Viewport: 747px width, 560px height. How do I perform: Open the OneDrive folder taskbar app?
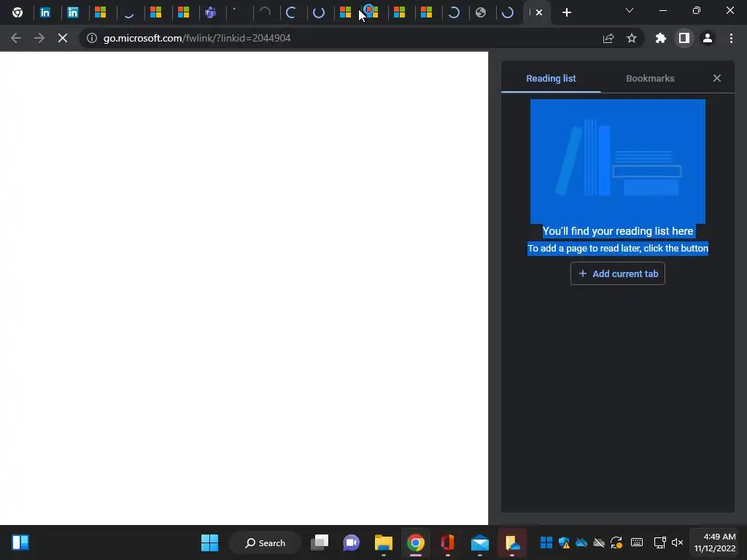(512, 542)
